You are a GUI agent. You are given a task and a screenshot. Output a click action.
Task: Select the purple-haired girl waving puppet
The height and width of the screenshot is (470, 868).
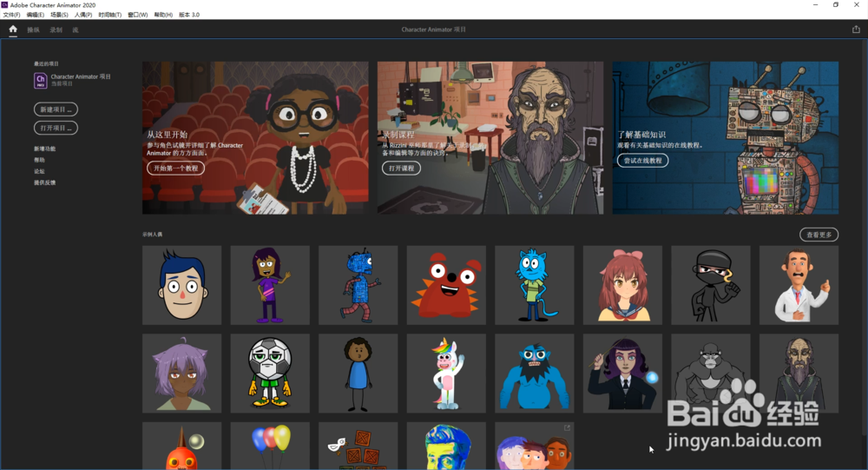click(x=270, y=285)
